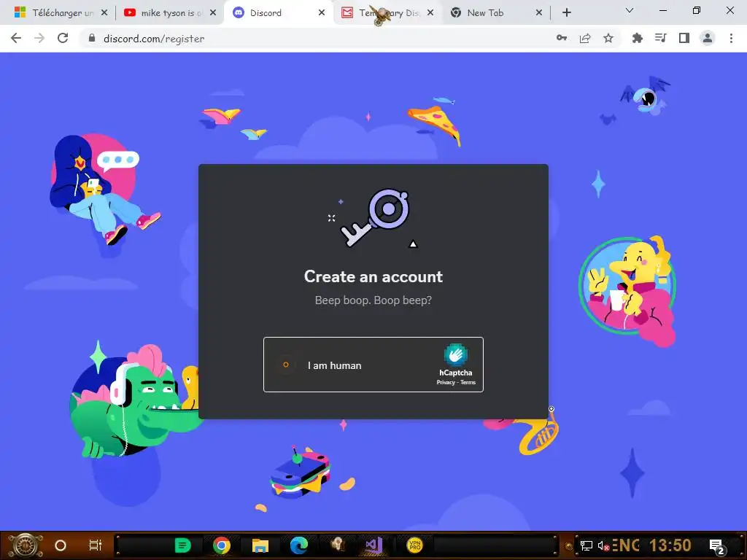Close the Télécharger tab
747x560 pixels.
[x=104, y=13]
